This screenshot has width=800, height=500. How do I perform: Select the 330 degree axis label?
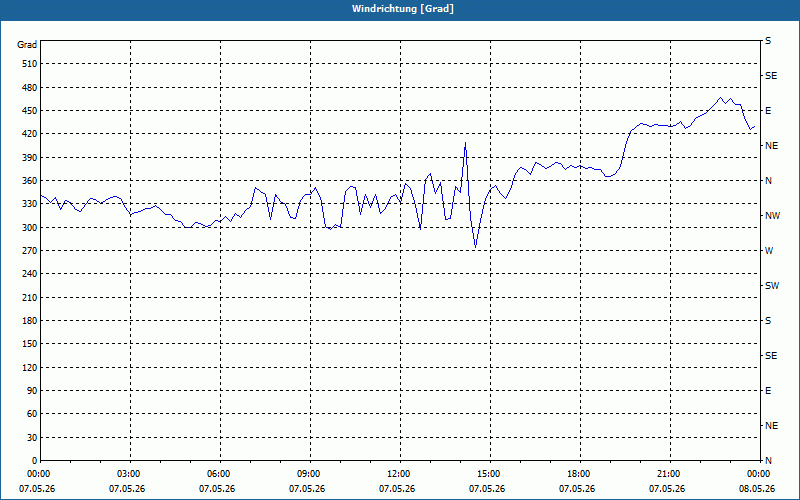[x=30, y=204]
